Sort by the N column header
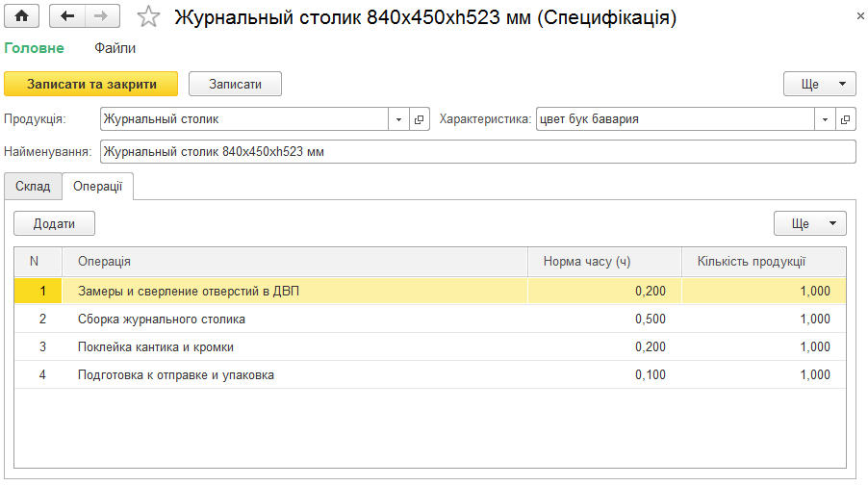Screen dimensions: 868x486 [x=38, y=262]
